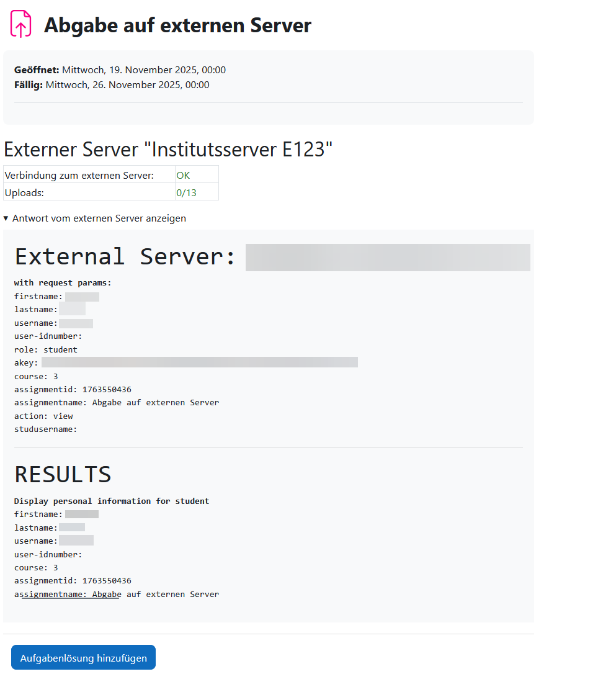The image size is (616, 674).
Task: Click the "studusername:" line
Action: tap(46, 429)
